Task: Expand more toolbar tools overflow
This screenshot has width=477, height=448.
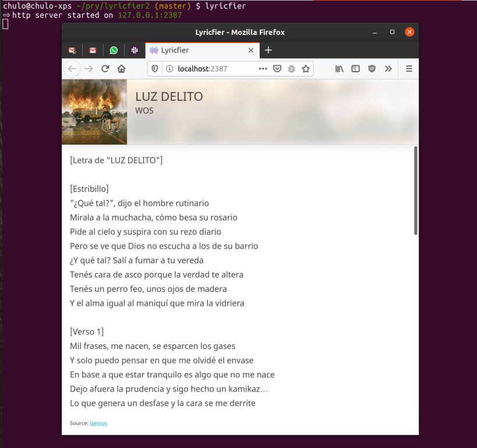Action: pyautogui.click(x=388, y=69)
